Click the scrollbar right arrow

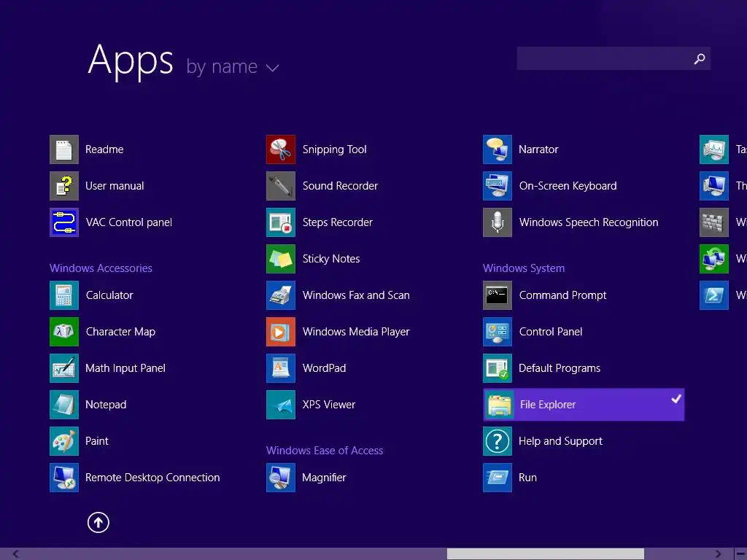click(718, 554)
